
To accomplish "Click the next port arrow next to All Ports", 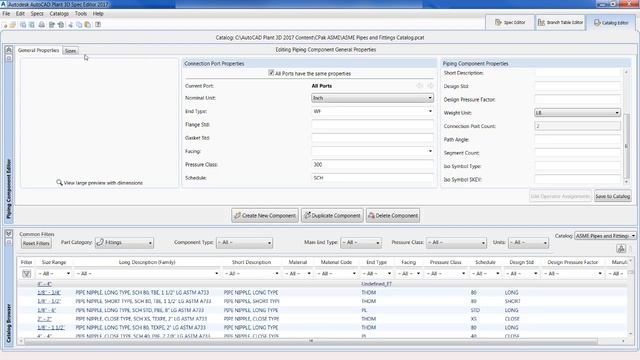I will coord(430,86).
